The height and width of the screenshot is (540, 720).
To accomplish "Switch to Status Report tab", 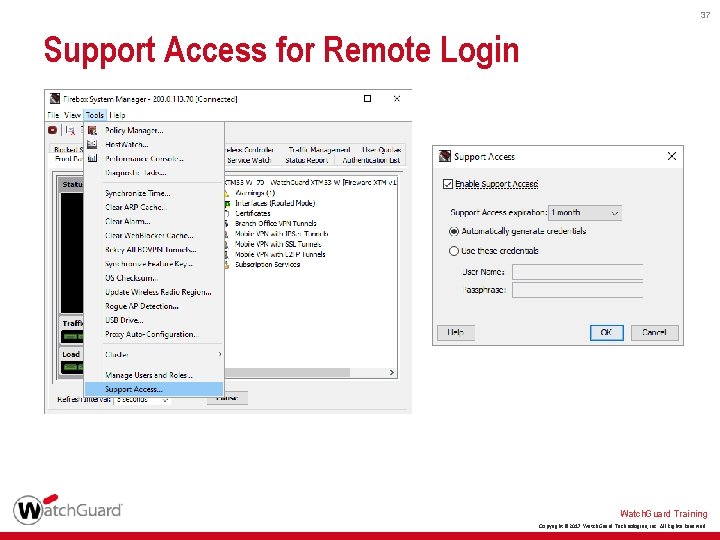I will click(x=306, y=160).
